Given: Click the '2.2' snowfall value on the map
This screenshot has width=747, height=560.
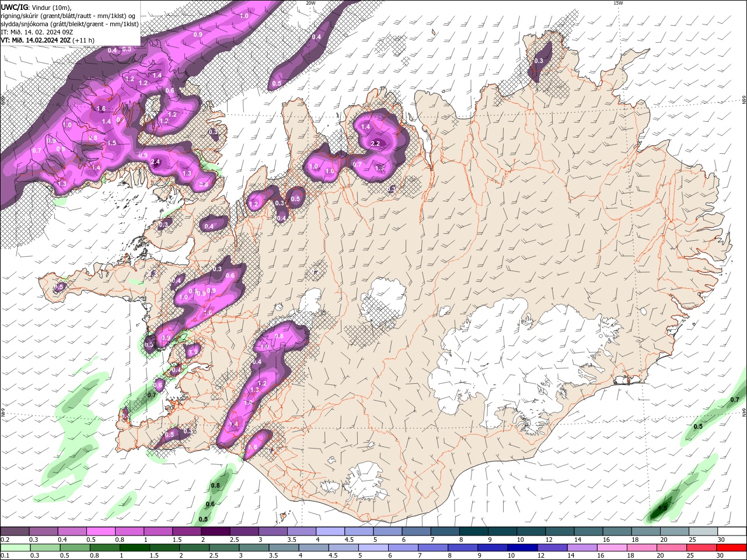Looking at the screenshot, I should click(x=375, y=143).
